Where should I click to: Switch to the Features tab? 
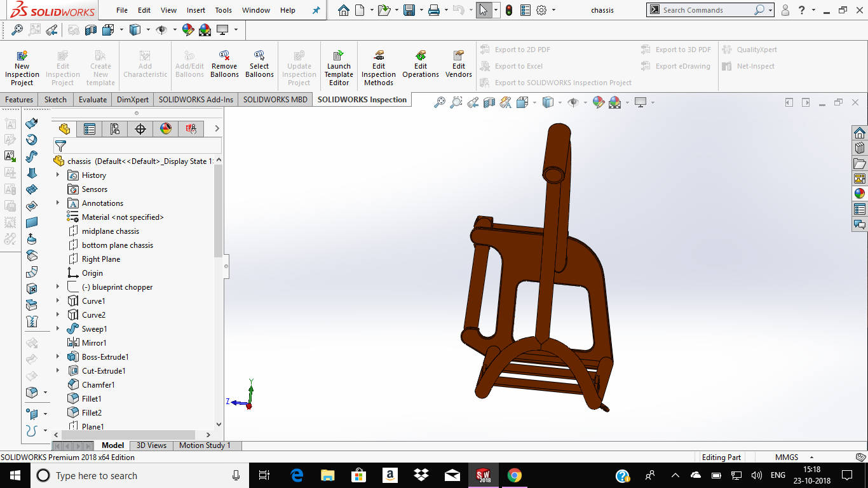pyautogui.click(x=19, y=99)
